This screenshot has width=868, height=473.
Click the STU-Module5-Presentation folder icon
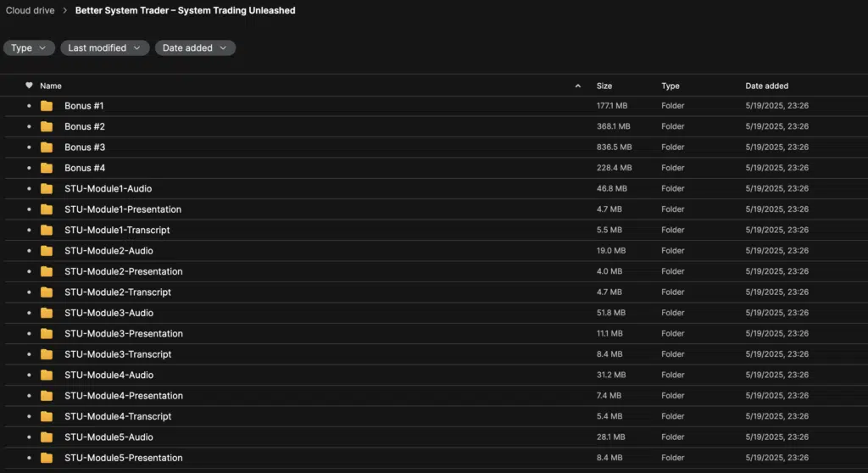coord(47,458)
